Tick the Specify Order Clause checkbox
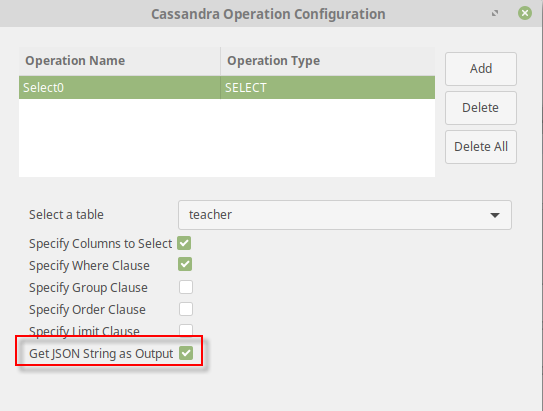 (186, 309)
